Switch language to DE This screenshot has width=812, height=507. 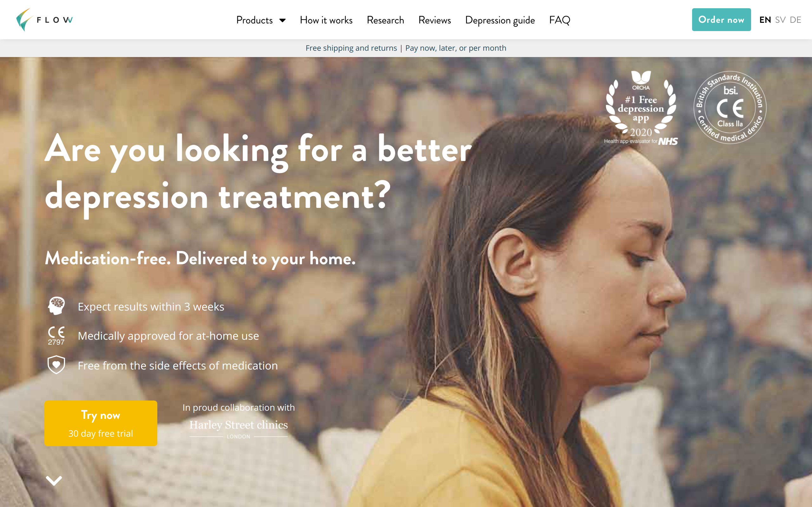[x=796, y=20]
